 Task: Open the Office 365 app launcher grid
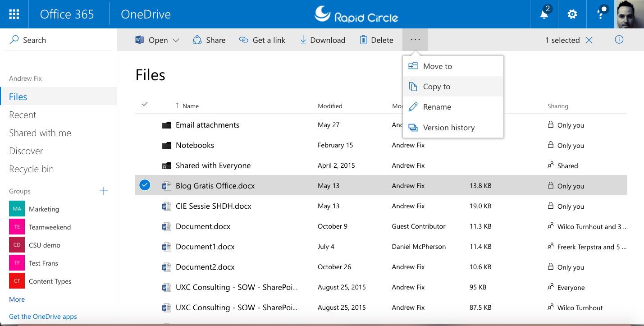tap(14, 14)
